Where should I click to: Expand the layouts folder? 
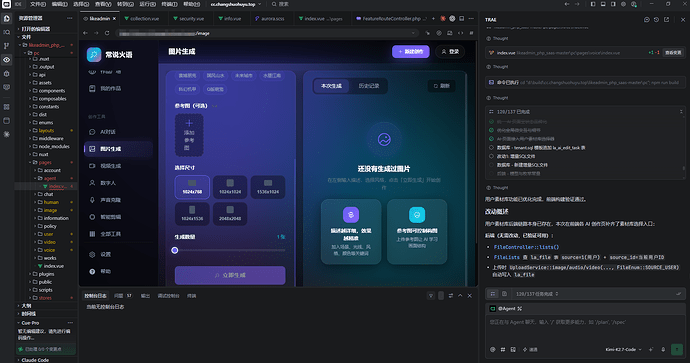tap(46, 131)
